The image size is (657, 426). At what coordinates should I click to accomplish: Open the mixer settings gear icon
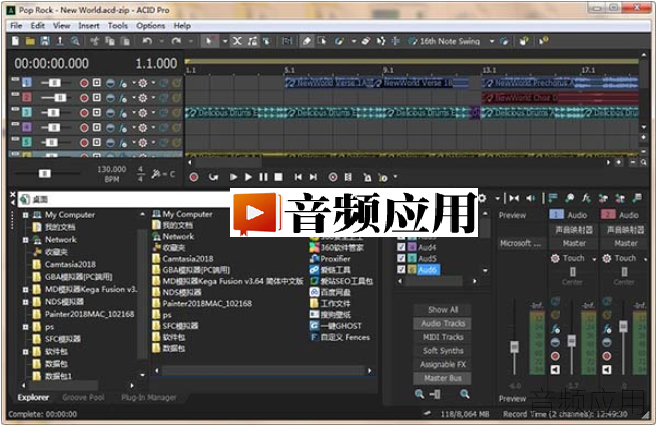[482, 199]
